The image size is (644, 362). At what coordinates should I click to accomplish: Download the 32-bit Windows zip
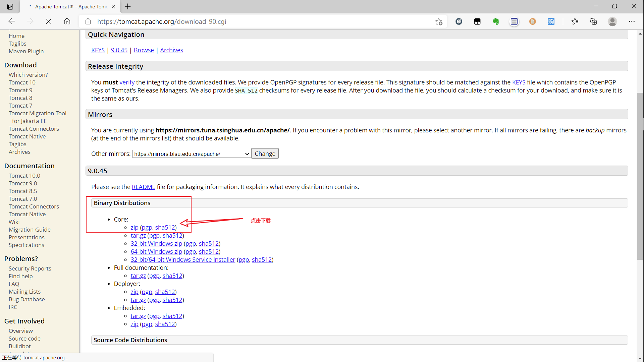(156, 243)
